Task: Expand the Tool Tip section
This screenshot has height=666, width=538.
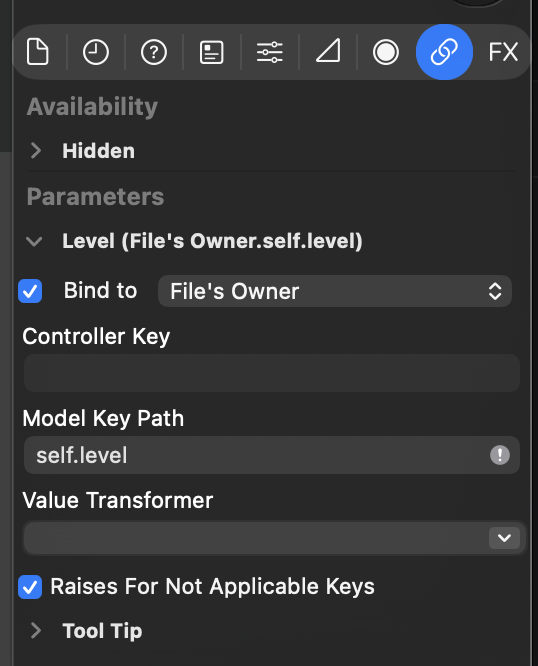Action: (36, 631)
